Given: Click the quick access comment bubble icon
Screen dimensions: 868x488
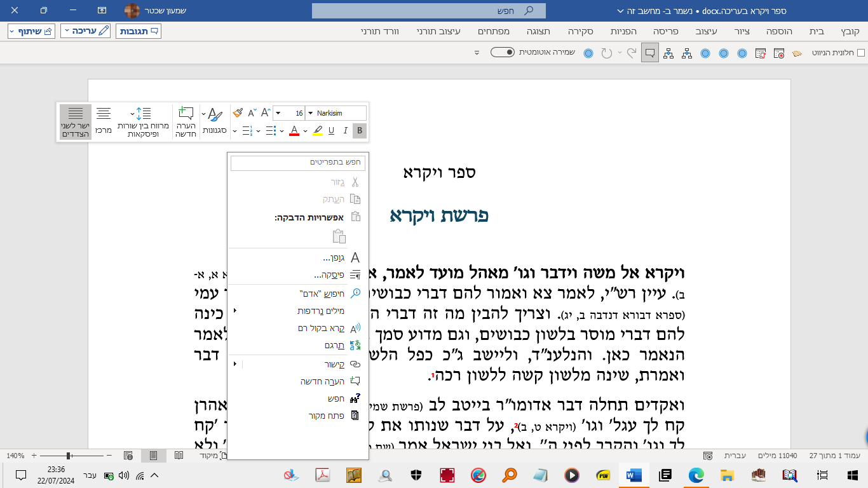Looking at the screenshot, I should tap(650, 53).
